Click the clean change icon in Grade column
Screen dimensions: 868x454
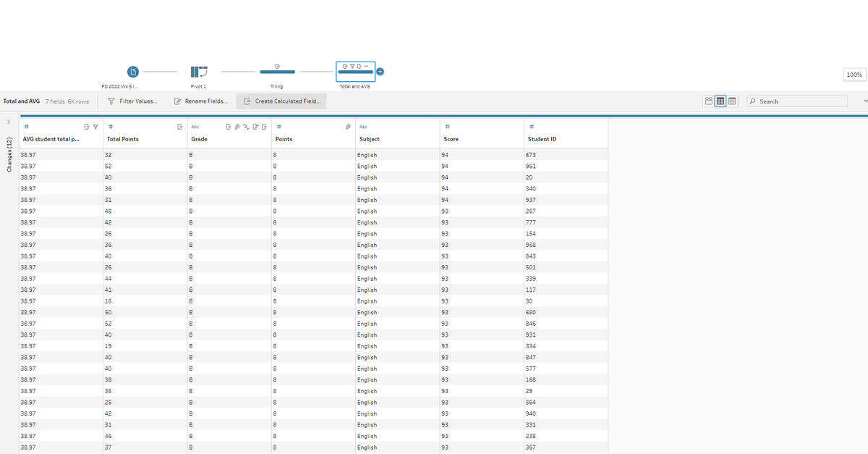coord(246,127)
